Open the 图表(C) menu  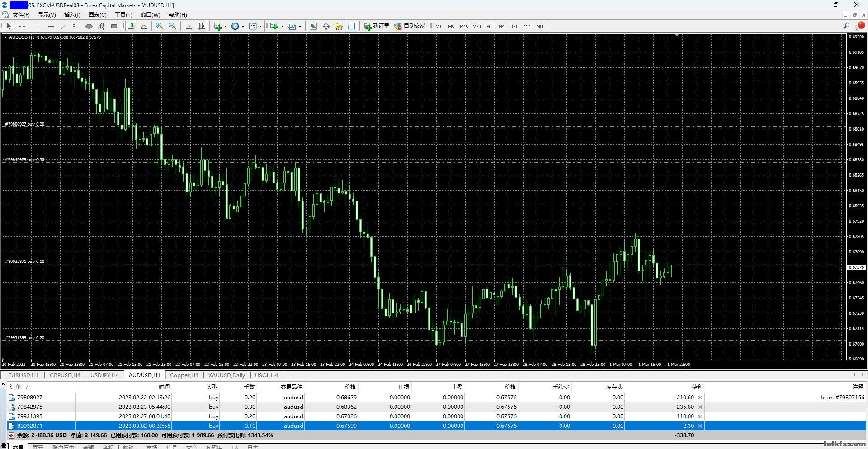coord(97,15)
